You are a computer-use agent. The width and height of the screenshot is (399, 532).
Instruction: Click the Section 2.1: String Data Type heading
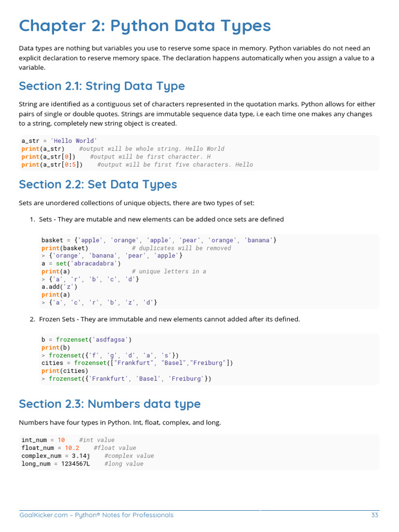pos(102,86)
